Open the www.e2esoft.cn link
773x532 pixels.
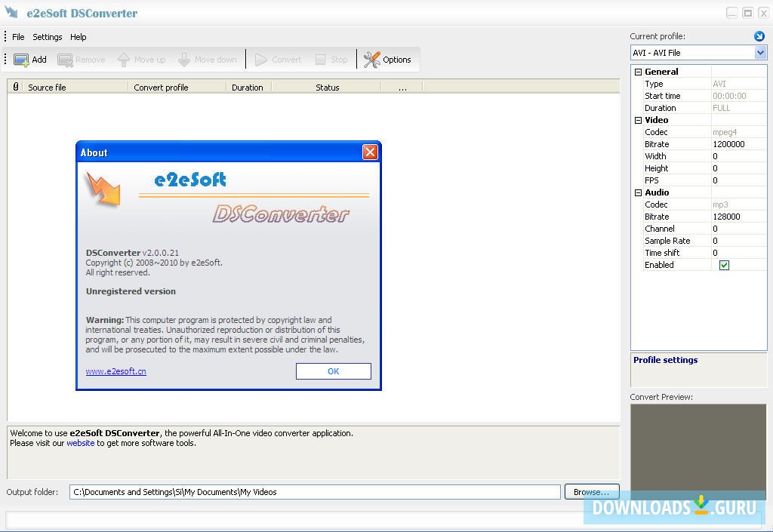[x=115, y=371]
